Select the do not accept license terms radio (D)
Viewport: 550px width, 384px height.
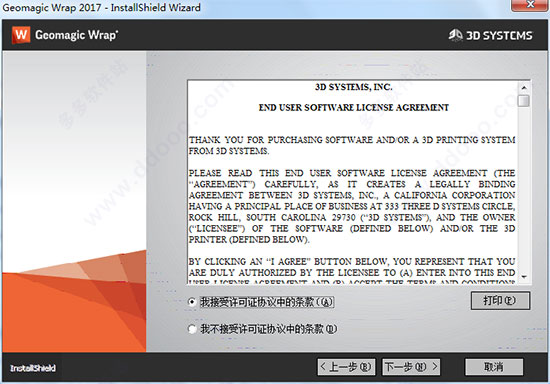(192, 329)
